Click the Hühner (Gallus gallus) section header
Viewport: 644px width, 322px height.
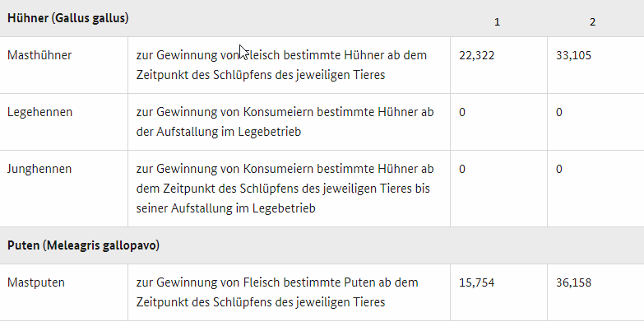coord(68,18)
